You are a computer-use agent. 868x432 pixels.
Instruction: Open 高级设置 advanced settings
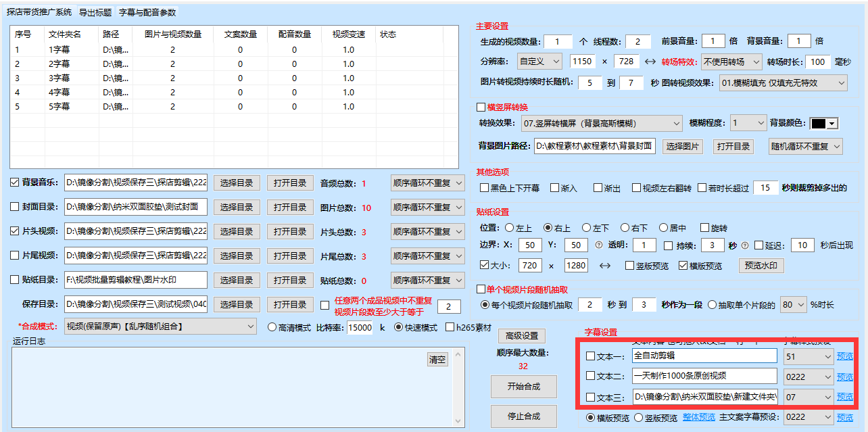[x=522, y=336]
